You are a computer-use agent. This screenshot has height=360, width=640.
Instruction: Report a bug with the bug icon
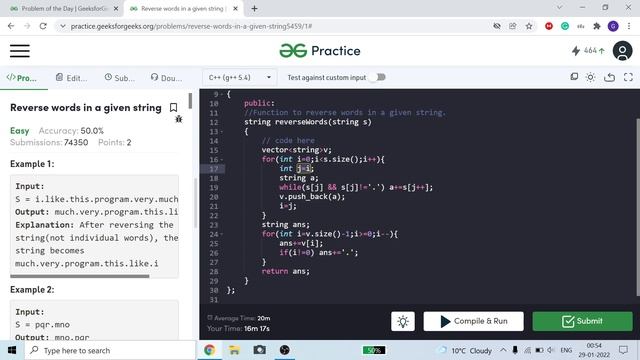pos(178,119)
